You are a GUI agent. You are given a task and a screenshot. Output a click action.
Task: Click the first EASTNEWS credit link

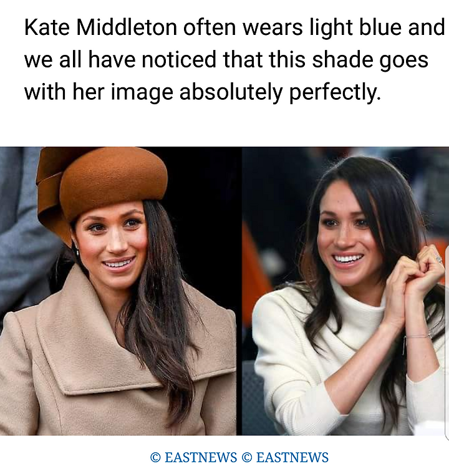pos(201,457)
